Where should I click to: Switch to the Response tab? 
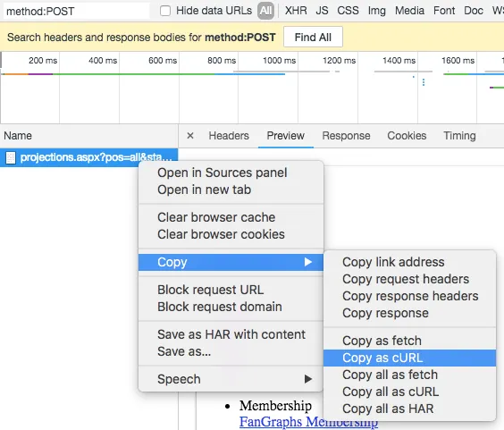[x=346, y=136]
